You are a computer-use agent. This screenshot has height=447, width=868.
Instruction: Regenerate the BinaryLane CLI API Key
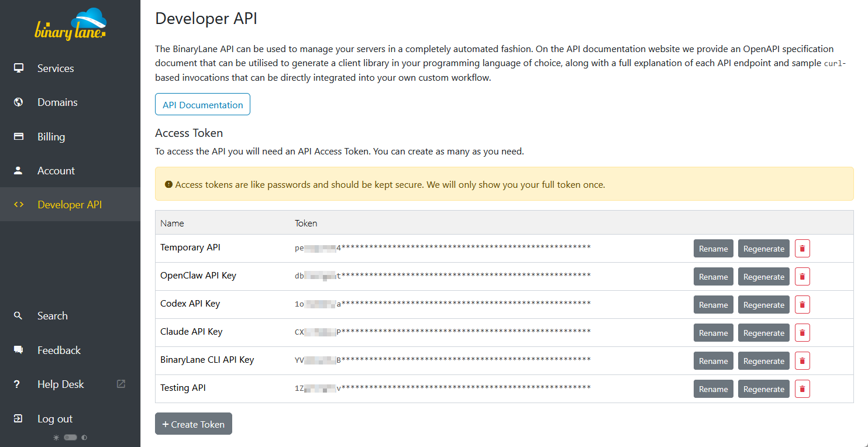click(x=764, y=360)
